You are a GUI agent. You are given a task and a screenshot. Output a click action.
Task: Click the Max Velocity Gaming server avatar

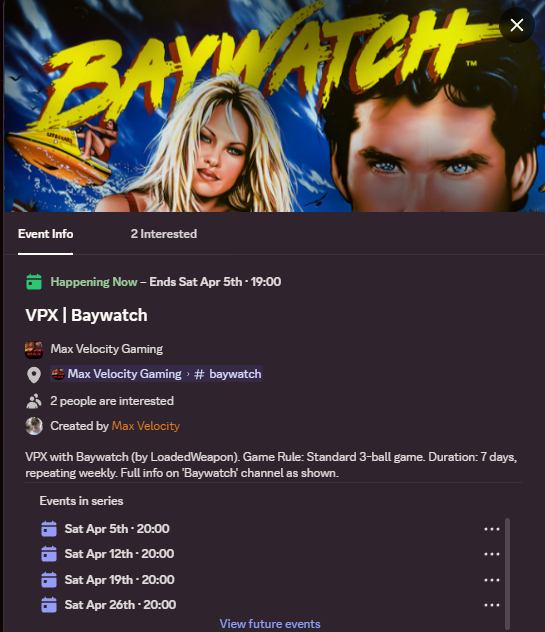tap(34, 349)
